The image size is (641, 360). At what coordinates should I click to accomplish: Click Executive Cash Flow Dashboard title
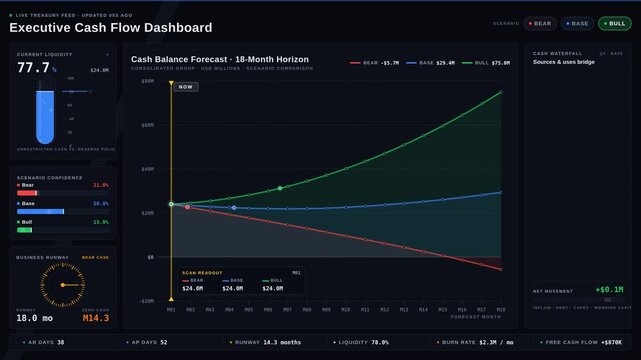pyautogui.click(x=111, y=27)
